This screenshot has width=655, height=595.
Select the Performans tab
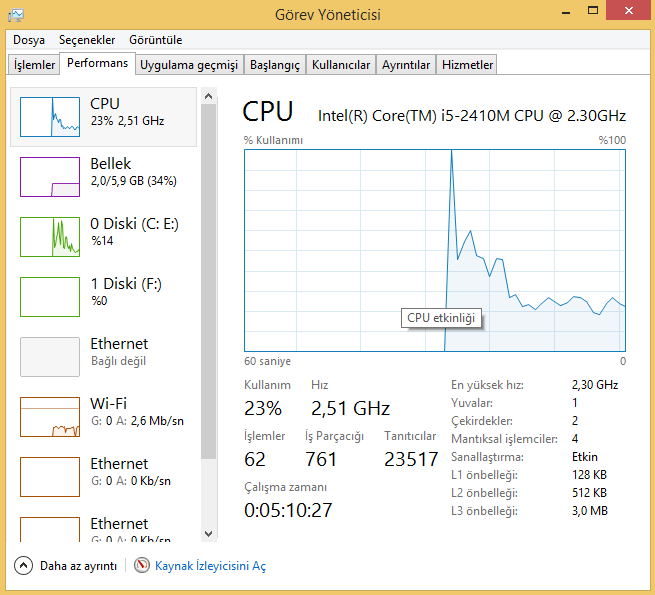(97, 64)
